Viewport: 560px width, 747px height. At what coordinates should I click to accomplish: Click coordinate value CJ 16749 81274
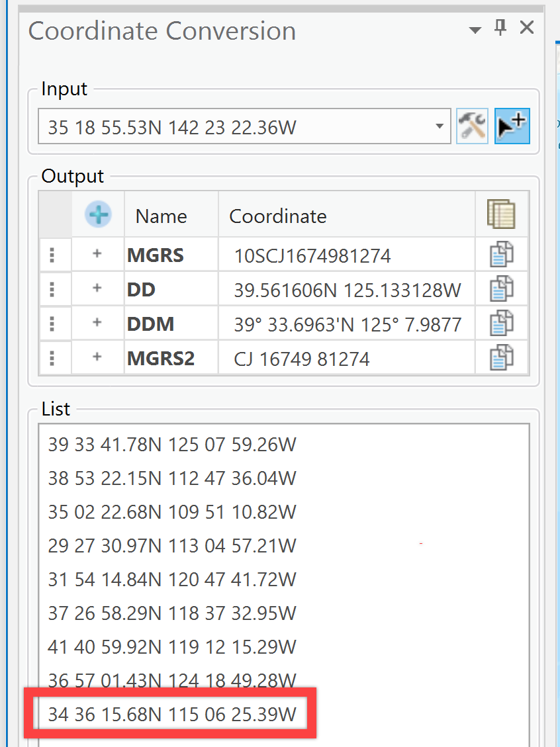click(302, 359)
